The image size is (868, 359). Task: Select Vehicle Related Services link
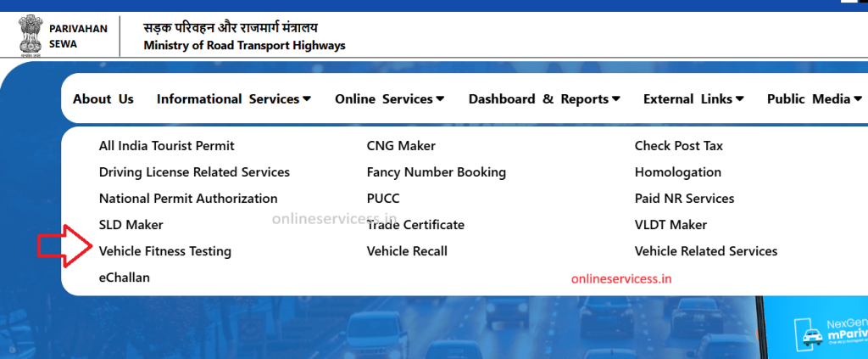click(705, 251)
